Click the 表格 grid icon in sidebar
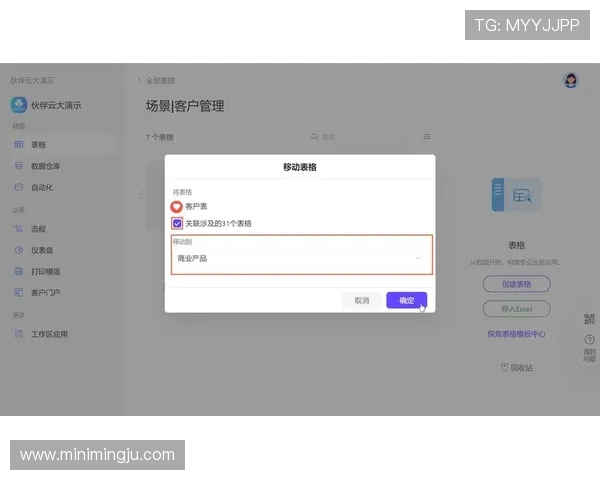Screen dimensions: 600x480 point(19,144)
